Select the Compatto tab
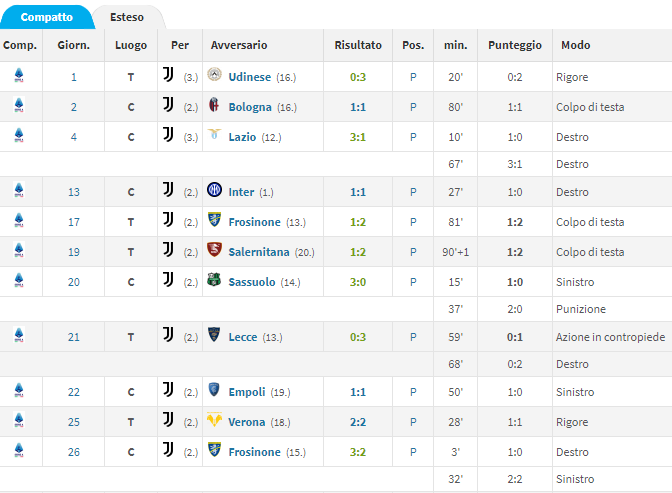This screenshot has width=672, height=493. (47, 17)
